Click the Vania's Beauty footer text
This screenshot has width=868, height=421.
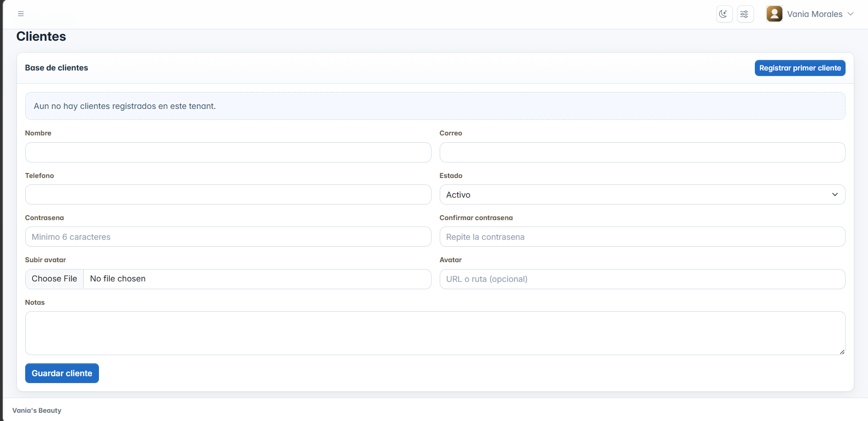37,410
